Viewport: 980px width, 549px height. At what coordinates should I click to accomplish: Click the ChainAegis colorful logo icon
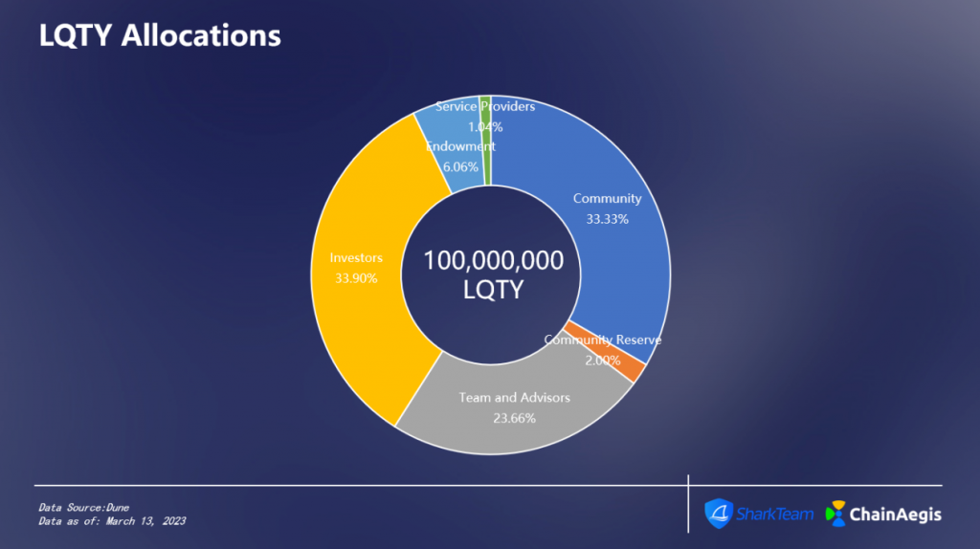click(x=835, y=514)
